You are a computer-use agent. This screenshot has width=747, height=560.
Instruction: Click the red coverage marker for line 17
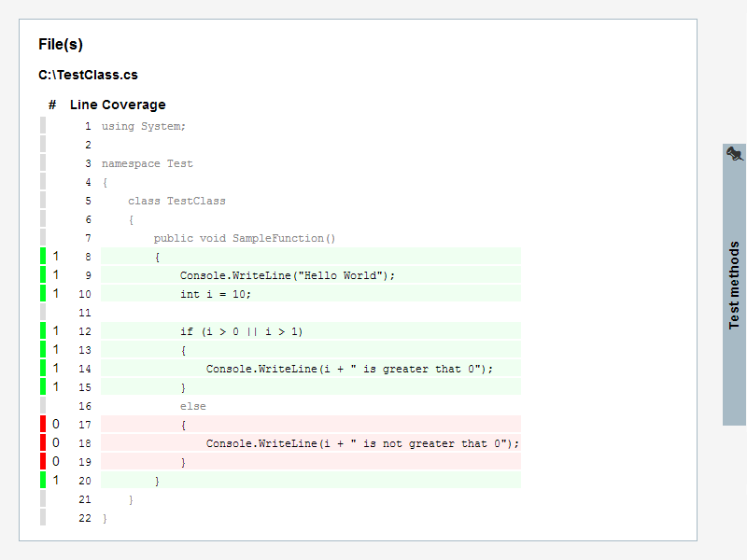(x=43, y=424)
